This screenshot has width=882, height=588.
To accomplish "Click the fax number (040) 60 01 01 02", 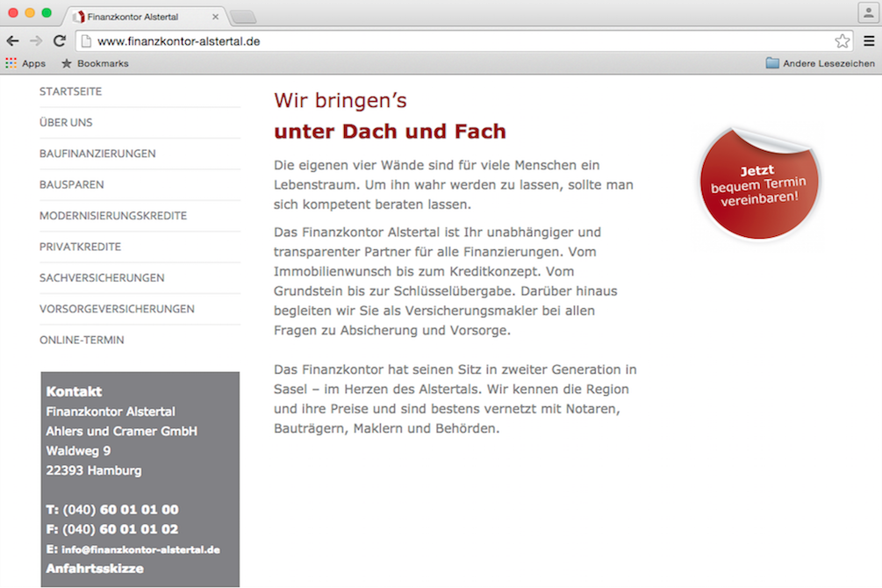I will point(120,529).
